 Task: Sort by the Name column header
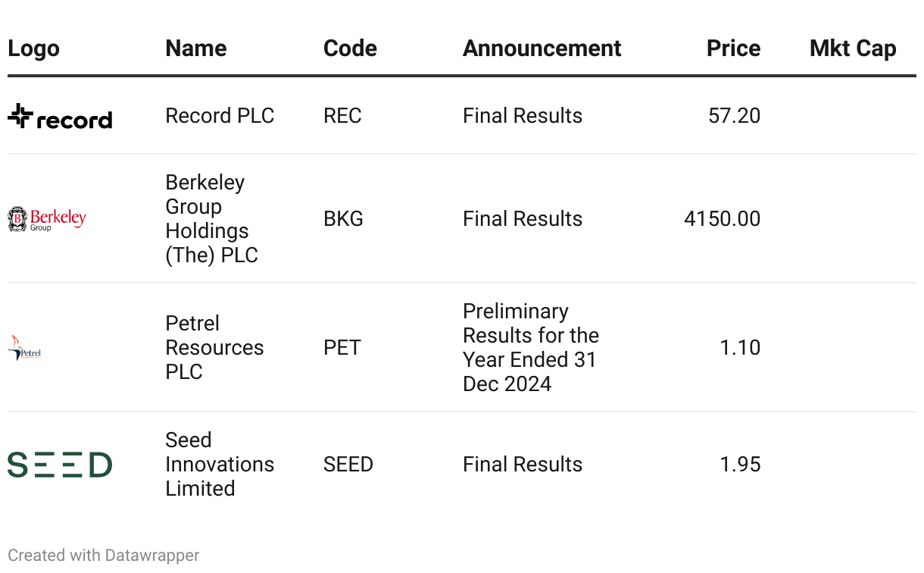coord(196,49)
